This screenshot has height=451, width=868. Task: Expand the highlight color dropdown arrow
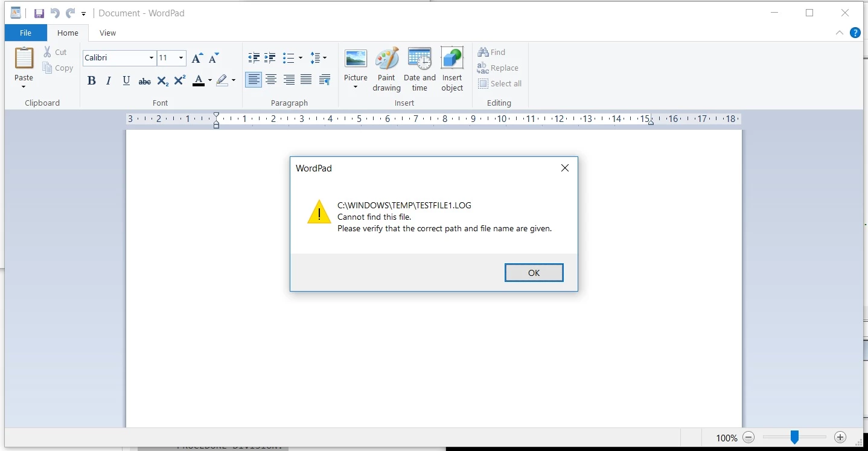click(x=234, y=80)
